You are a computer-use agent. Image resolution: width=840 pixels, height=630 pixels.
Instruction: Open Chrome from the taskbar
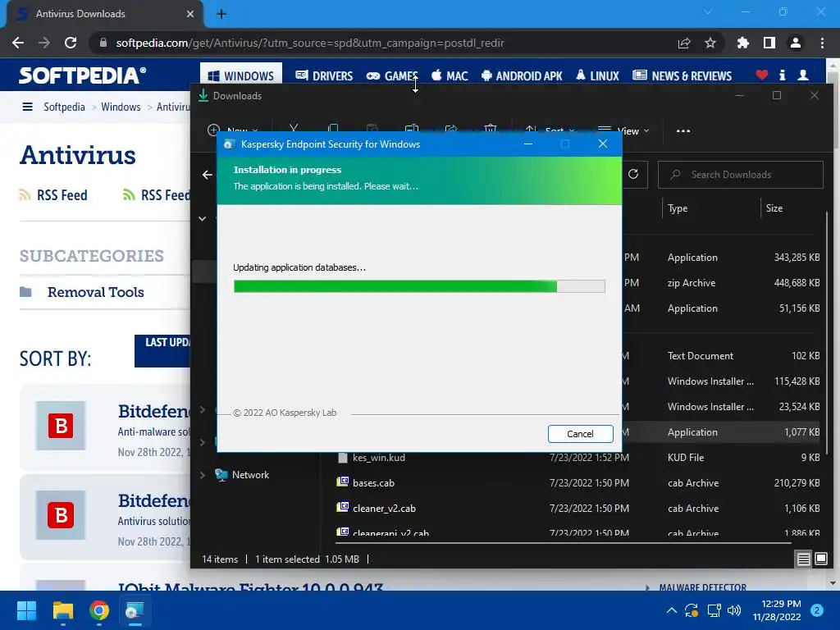[x=99, y=610]
